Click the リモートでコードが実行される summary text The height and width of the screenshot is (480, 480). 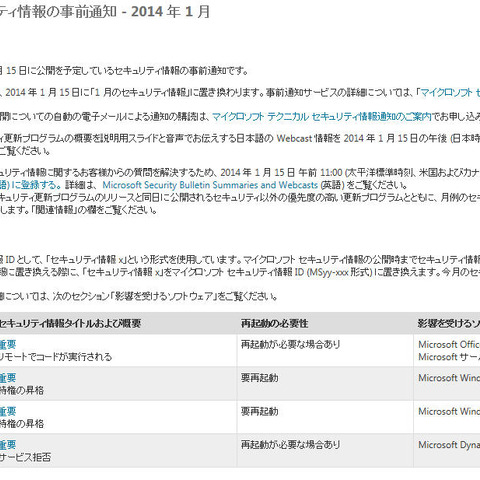56,357
